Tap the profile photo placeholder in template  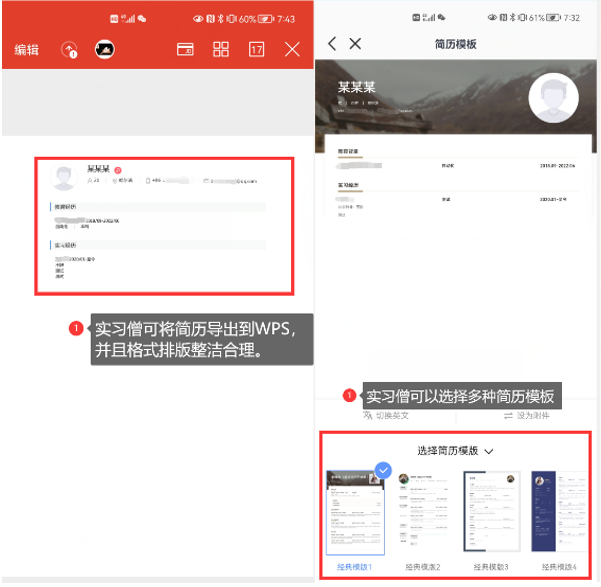553,98
